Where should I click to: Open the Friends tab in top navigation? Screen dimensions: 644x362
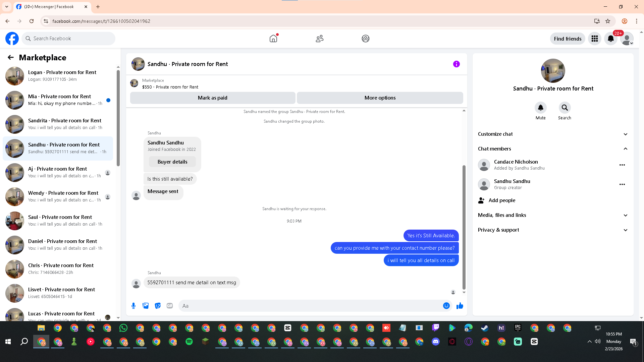click(x=319, y=39)
